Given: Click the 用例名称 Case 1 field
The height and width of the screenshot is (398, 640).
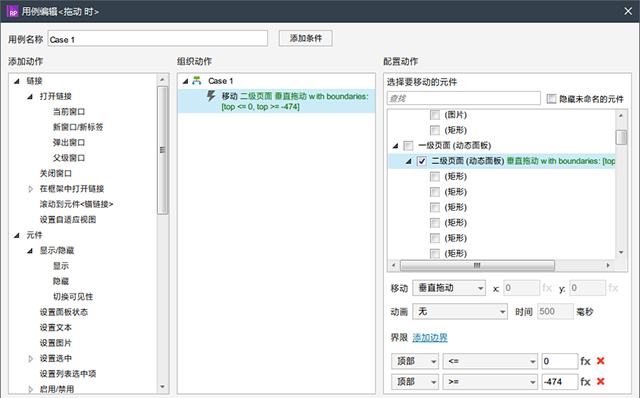Looking at the screenshot, I should (158, 38).
